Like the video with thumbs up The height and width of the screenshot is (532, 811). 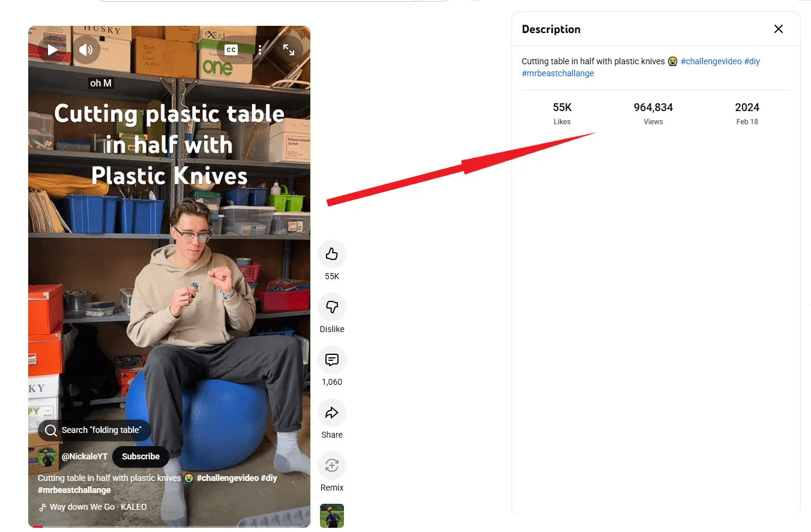pyautogui.click(x=332, y=255)
